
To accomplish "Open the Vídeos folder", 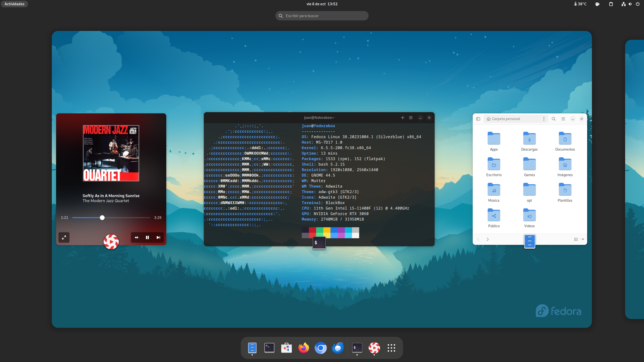I will [x=529, y=218].
